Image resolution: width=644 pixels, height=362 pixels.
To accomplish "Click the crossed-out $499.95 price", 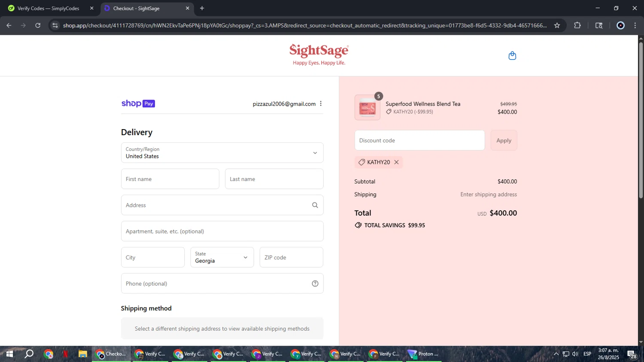I will (x=508, y=104).
